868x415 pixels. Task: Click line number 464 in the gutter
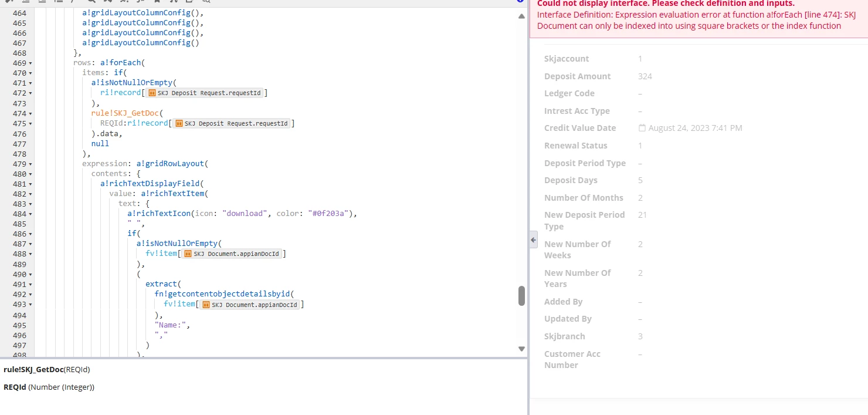pos(19,12)
